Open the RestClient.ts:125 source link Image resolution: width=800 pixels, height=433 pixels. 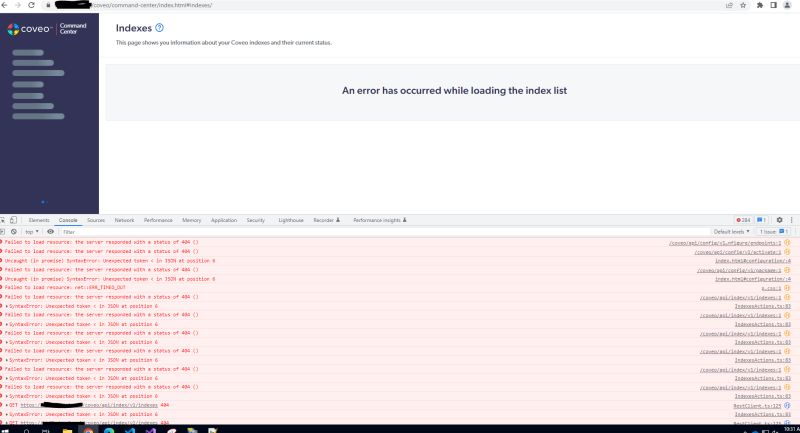pos(757,405)
